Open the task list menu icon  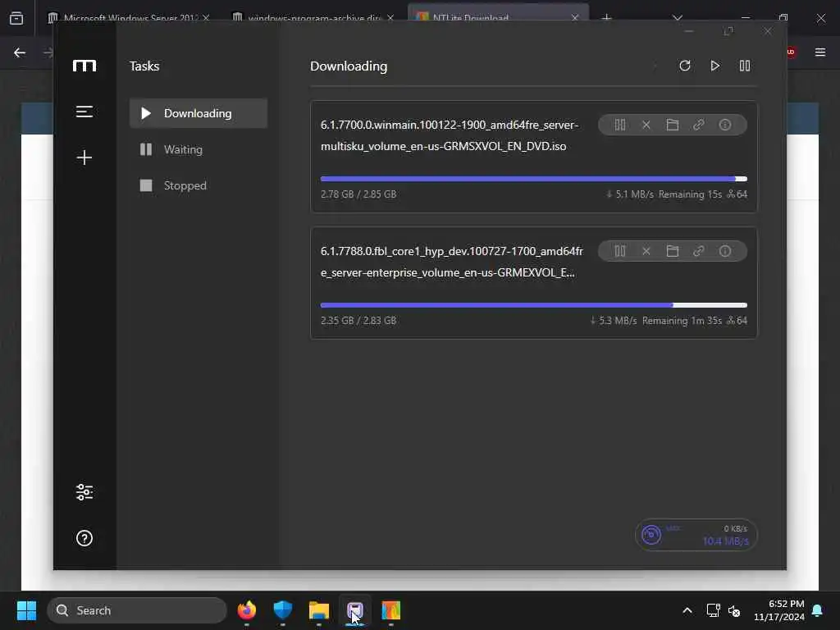coord(84,112)
